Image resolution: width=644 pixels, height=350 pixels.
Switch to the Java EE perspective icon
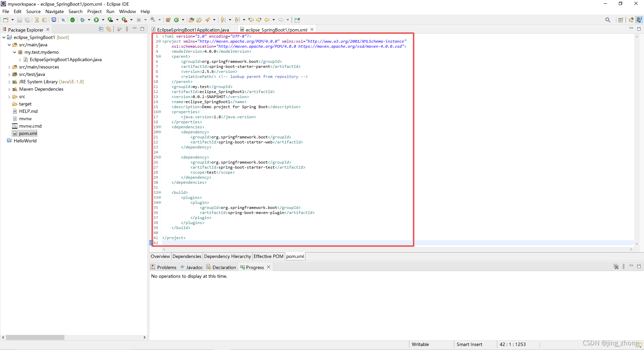(x=631, y=20)
